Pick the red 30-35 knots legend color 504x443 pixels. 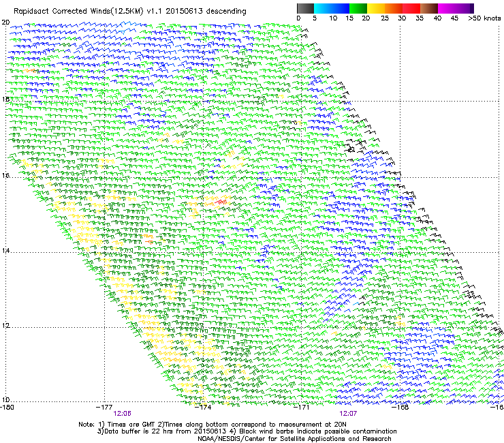tap(411, 8)
